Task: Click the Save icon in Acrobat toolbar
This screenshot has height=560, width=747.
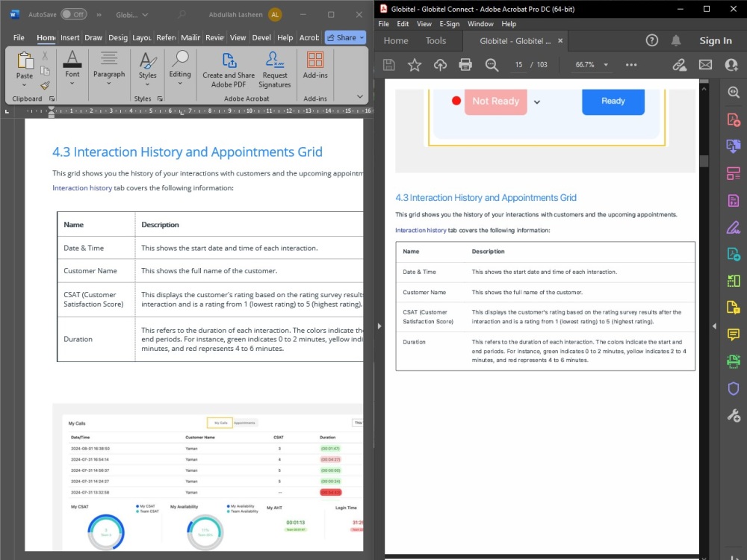Action: pyautogui.click(x=388, y=65)
